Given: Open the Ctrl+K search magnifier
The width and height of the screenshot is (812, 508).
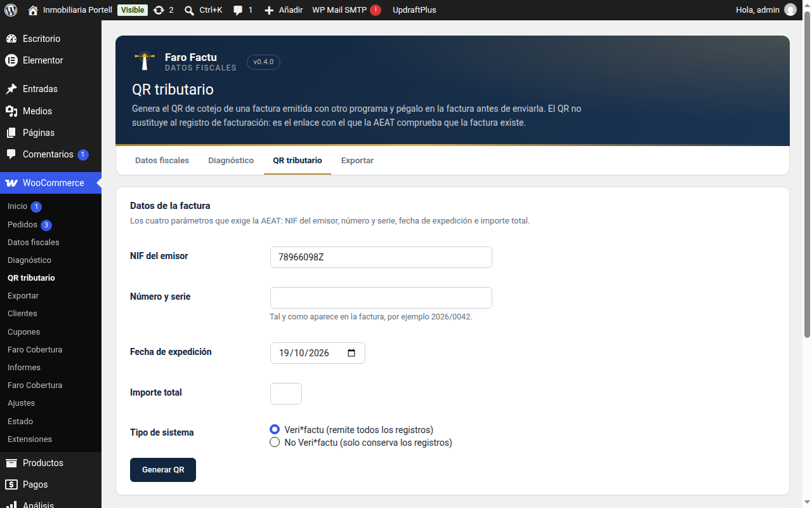Looking at the screenshot, I should (x=189, y=10).
